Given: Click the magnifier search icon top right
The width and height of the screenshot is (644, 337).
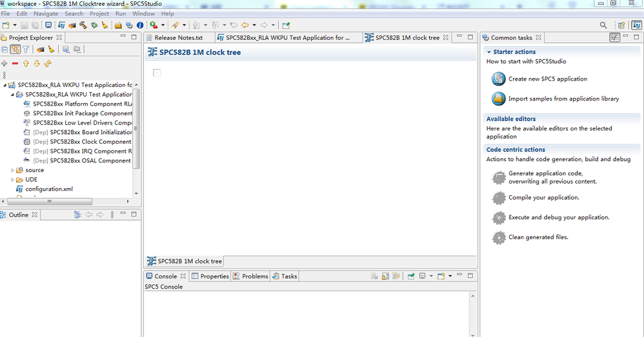Looking at the screenshot, I should tap(603, 25).
